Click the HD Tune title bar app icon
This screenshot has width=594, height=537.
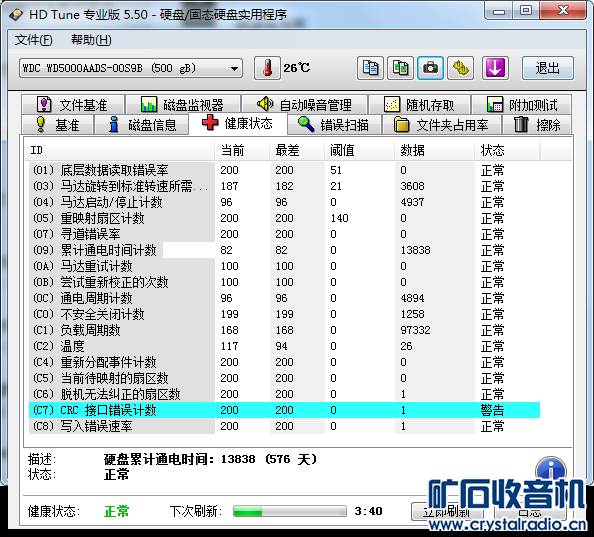click(16, 14)
